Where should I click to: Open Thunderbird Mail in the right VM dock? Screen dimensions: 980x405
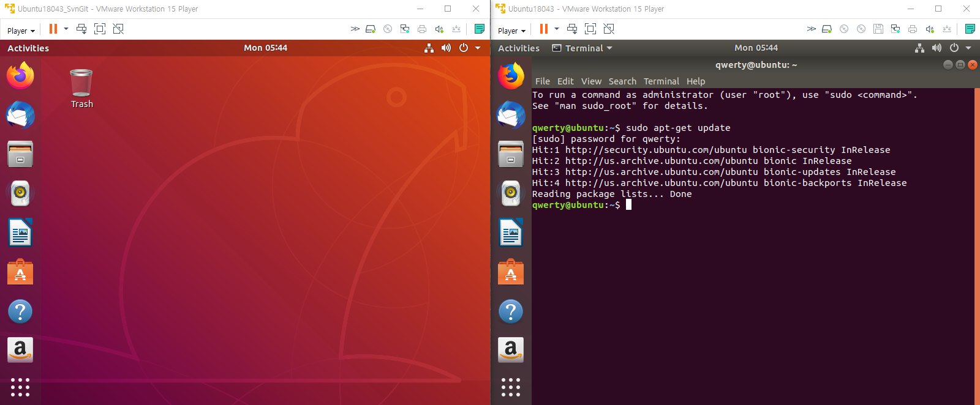[x=511, y=115]
